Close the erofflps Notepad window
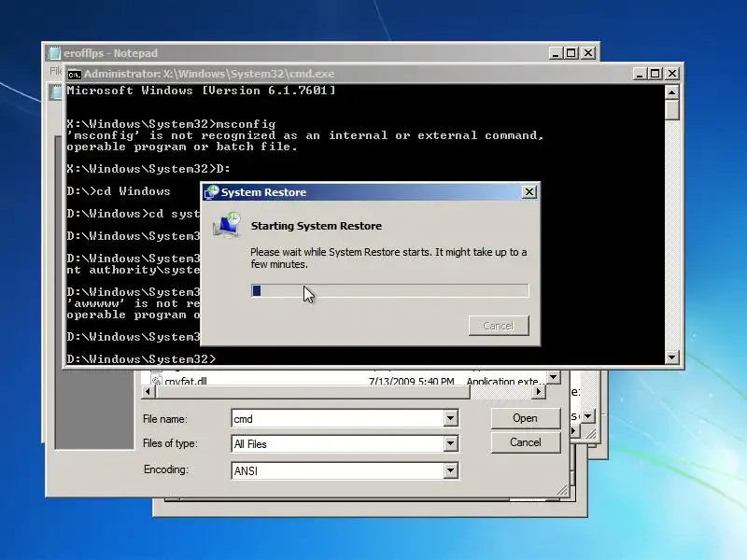 coord(588,53)
